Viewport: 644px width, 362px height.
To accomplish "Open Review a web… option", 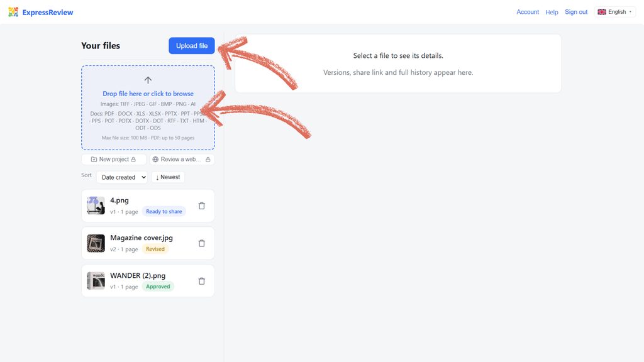I will coord(182,159).
